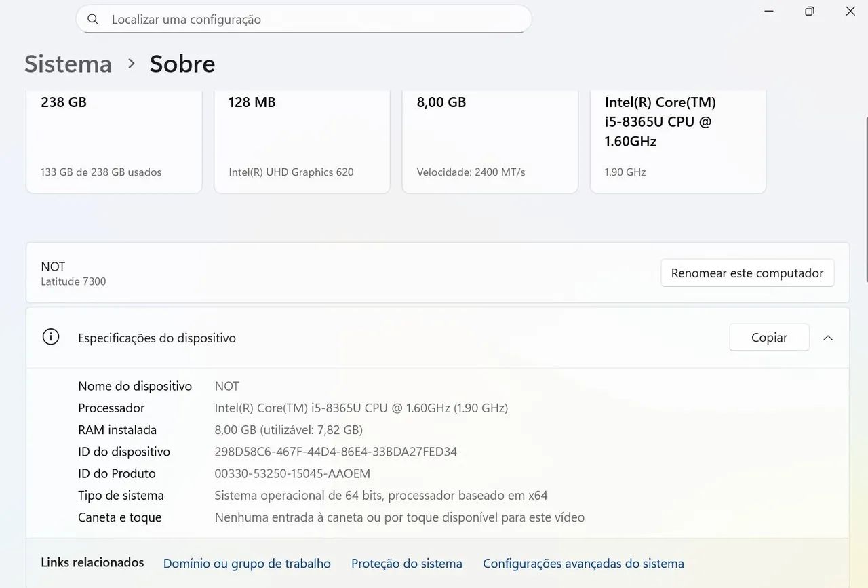868x588 pixels.
Task: Copy device specifications with Copiar button
Action: (769, 337)
